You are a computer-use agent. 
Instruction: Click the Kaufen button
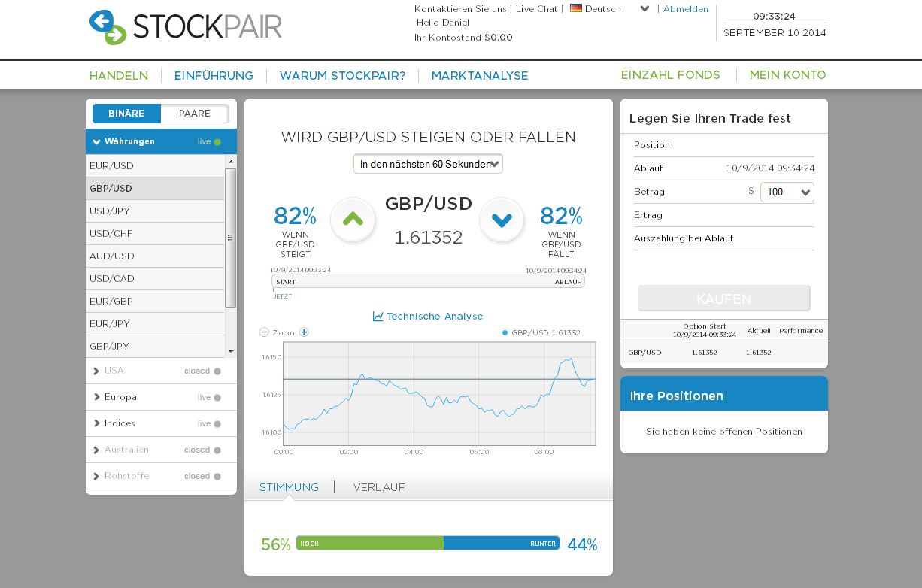pyautogui.click(x=724, y=299)
